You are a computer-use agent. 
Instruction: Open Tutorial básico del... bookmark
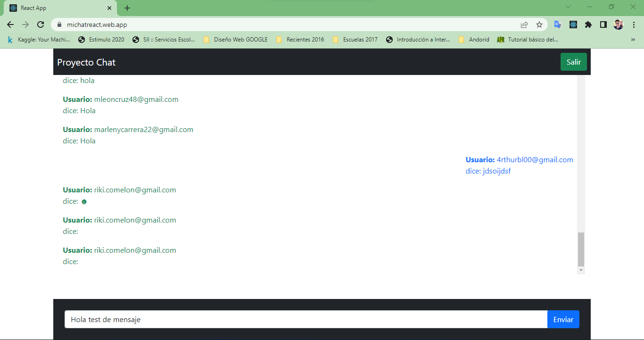tap(528, 40)
